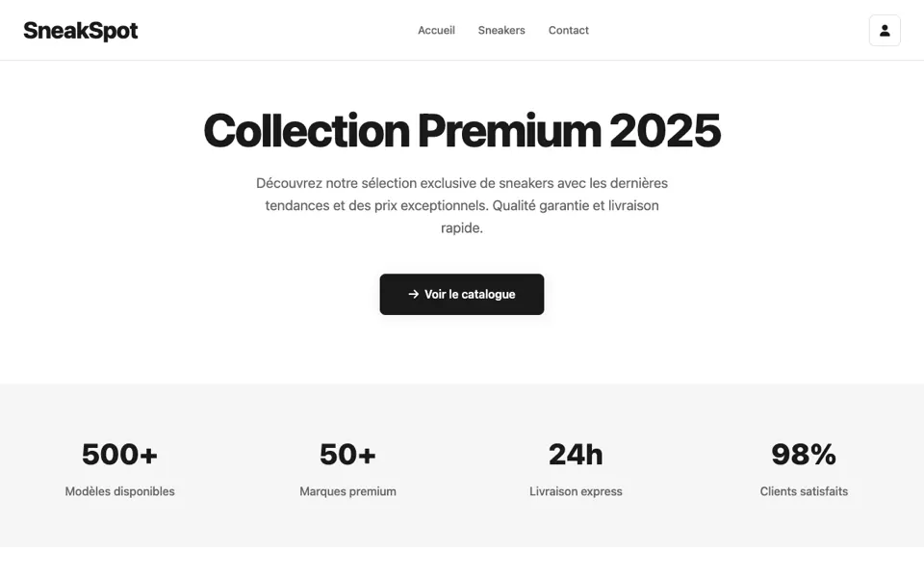Click the 50+ brands statistic

coord(347,455)
